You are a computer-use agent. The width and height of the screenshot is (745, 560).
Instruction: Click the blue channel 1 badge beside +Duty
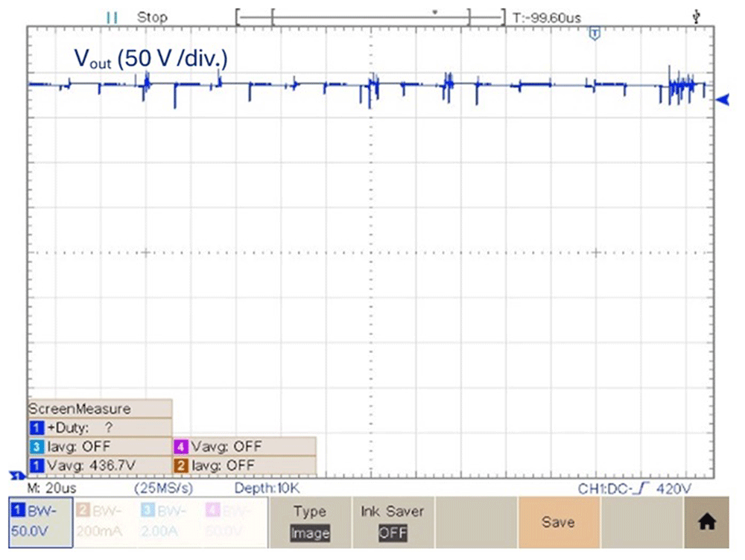(37, 427)
